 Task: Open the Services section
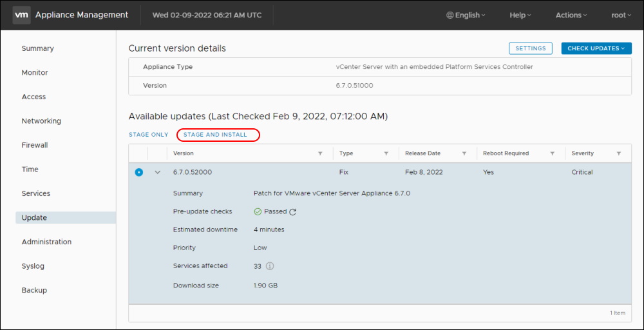36,193
